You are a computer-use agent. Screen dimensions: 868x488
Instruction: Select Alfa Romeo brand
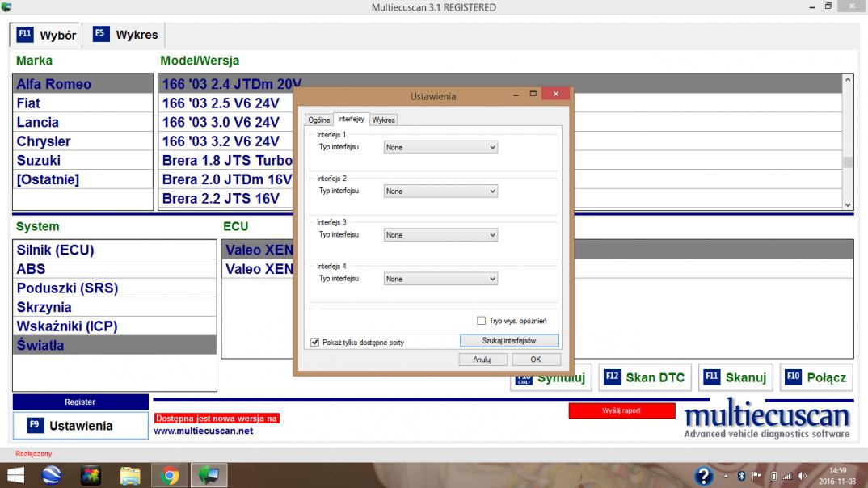pyautogui.click(x=83, y=84)
